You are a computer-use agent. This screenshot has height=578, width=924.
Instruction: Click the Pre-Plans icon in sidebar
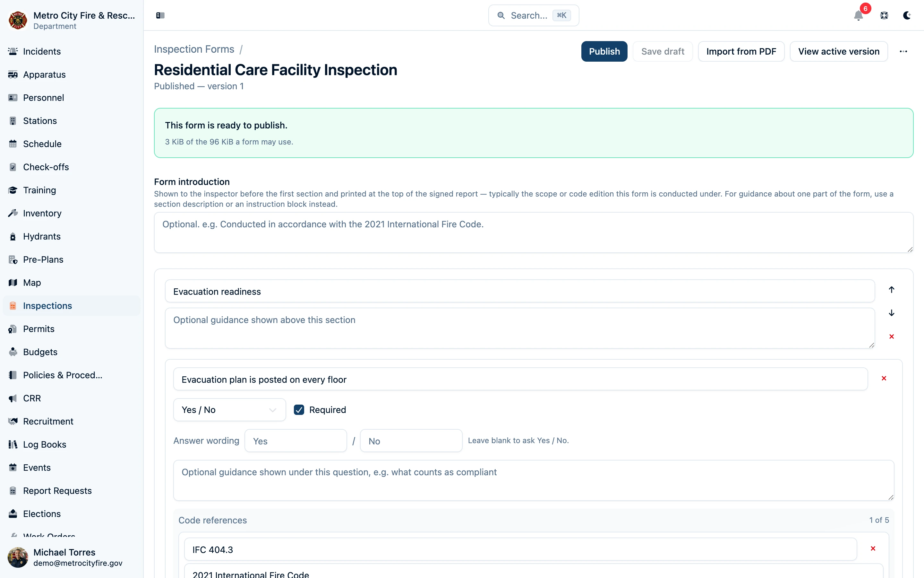pos(13,259)
